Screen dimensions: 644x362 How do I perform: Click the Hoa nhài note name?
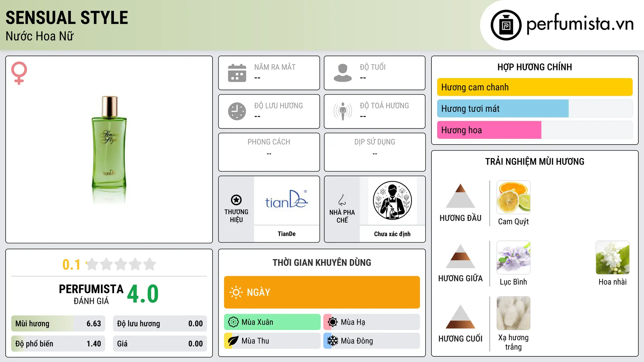(x=613, y=282)
